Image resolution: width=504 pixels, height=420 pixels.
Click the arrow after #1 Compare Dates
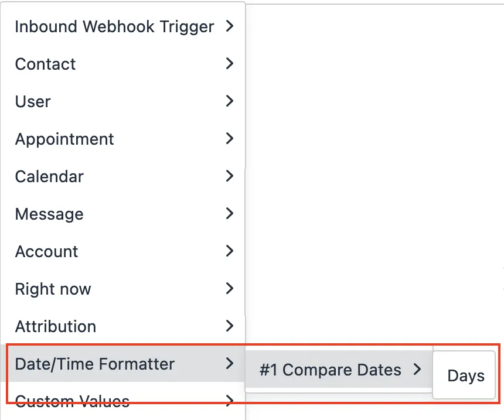pos(417,370)
